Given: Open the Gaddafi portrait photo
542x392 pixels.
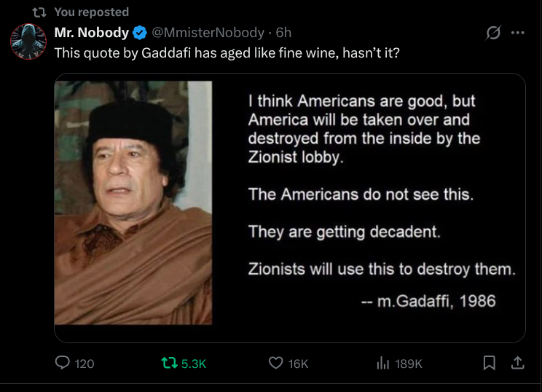Looking at the screenshot, I should tap(133, 202).
